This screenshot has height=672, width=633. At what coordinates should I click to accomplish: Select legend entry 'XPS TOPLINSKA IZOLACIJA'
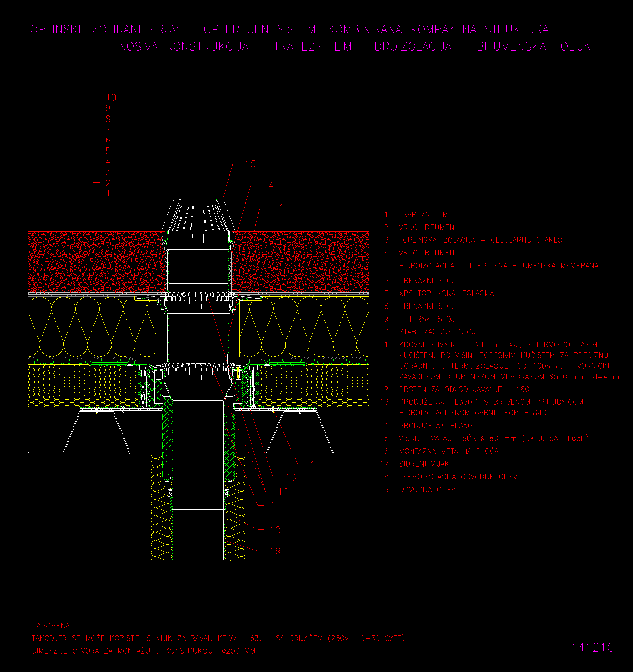[x=446, y=293]
